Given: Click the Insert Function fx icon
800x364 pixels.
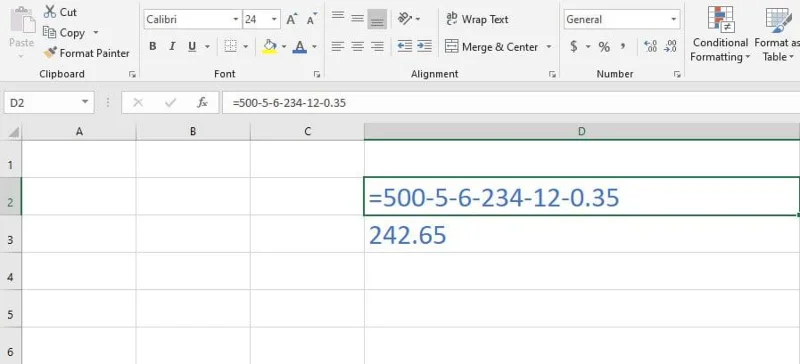Looking at the screenshot, I should tap(203, 103).
